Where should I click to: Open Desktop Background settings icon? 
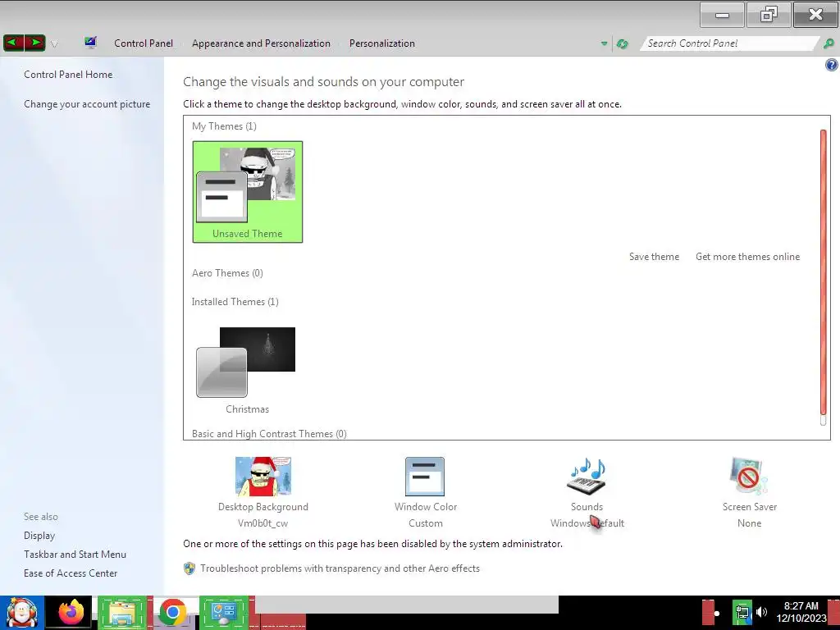coord(263,477)
